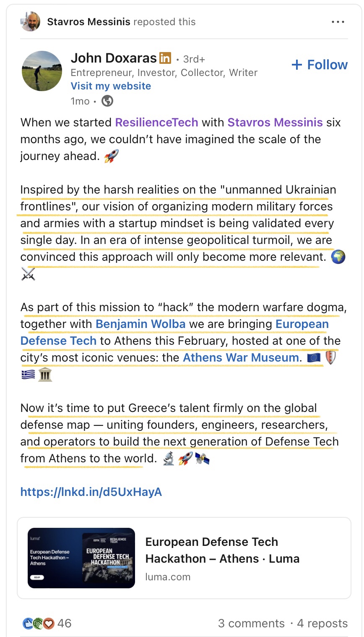Click the globe public visibility icon

point(107,101)
